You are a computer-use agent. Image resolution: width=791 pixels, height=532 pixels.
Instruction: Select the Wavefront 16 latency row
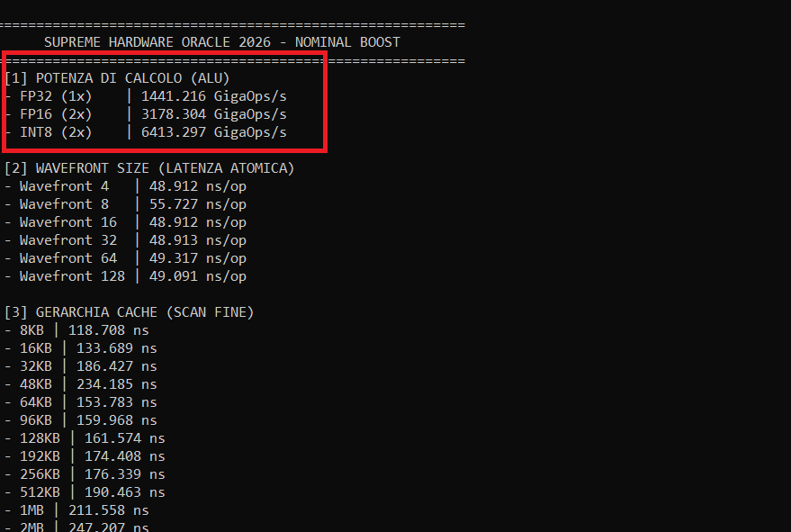click(x=126, y=222)
